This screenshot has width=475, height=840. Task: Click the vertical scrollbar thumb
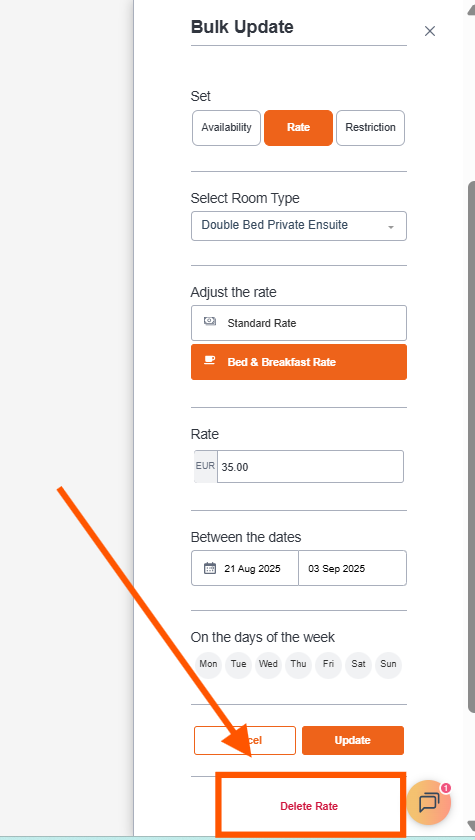tap(471, 447)
